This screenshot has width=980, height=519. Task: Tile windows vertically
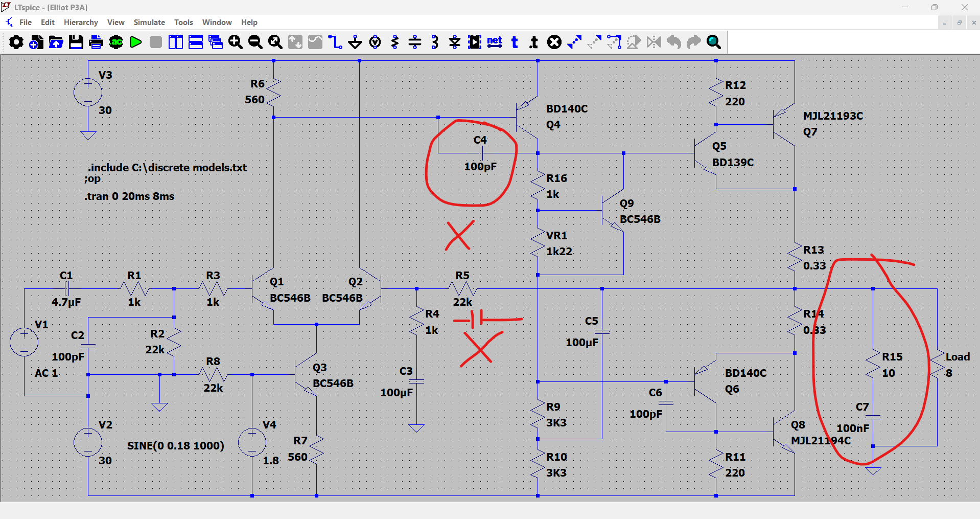coord(176,42)
